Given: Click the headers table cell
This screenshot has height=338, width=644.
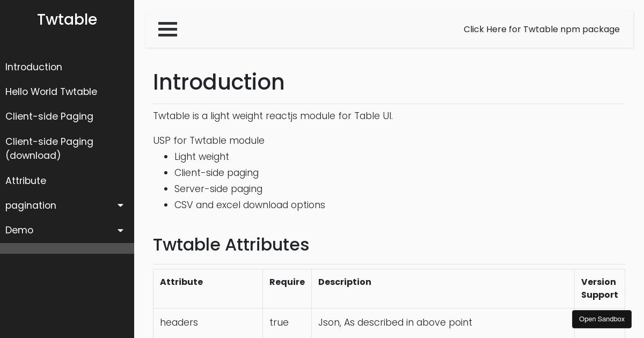Looking at the screenshot, I should (x=179, y=322).
